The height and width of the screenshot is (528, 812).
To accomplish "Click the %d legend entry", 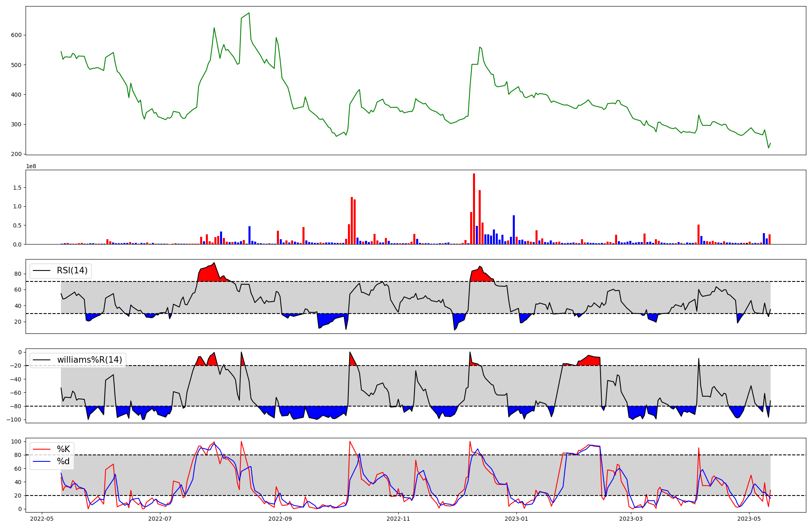I will [63, 461].
